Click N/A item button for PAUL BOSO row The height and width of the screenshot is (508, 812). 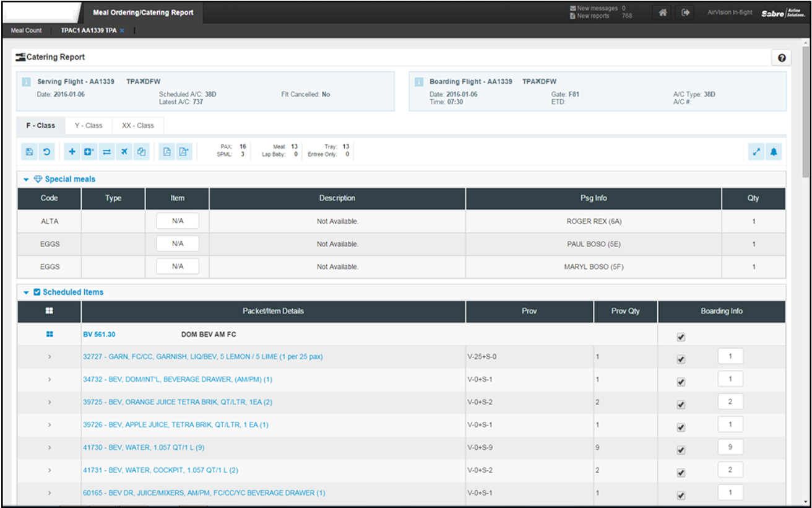pos(178,244)
